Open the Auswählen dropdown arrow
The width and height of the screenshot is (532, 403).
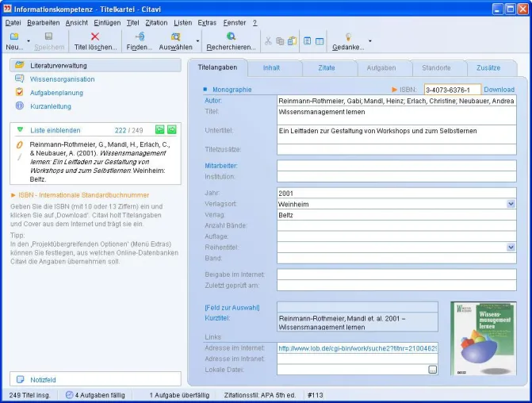pyautogui.click(x=197, y=41)
